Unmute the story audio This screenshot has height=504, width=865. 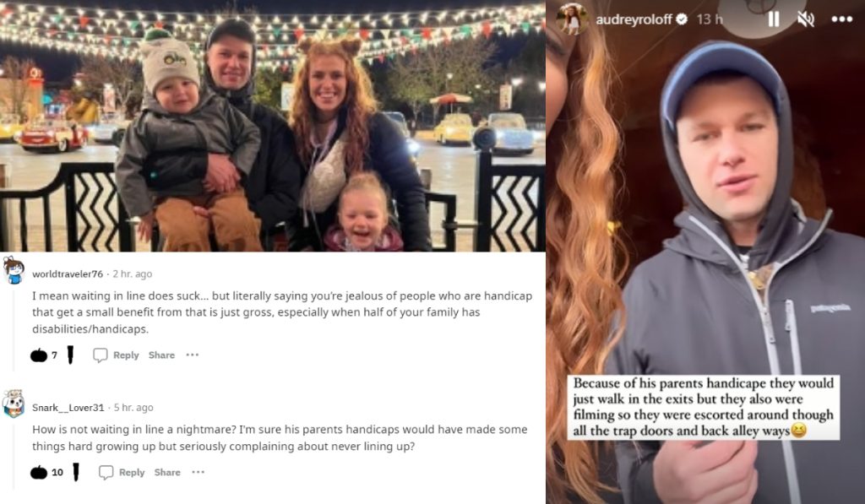pos(806,19)
